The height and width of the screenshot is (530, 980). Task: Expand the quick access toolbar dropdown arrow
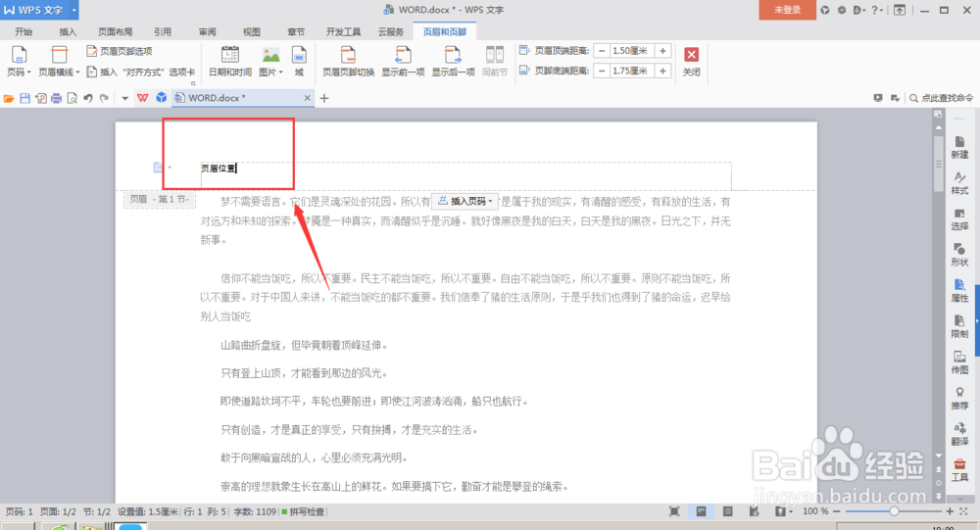click(x=124, y=98)
